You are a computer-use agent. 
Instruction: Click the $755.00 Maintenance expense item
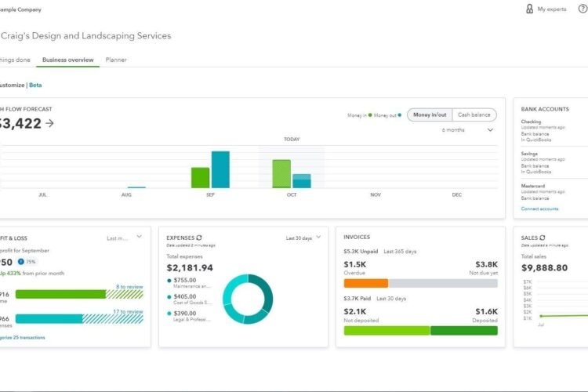click(190, 283)
